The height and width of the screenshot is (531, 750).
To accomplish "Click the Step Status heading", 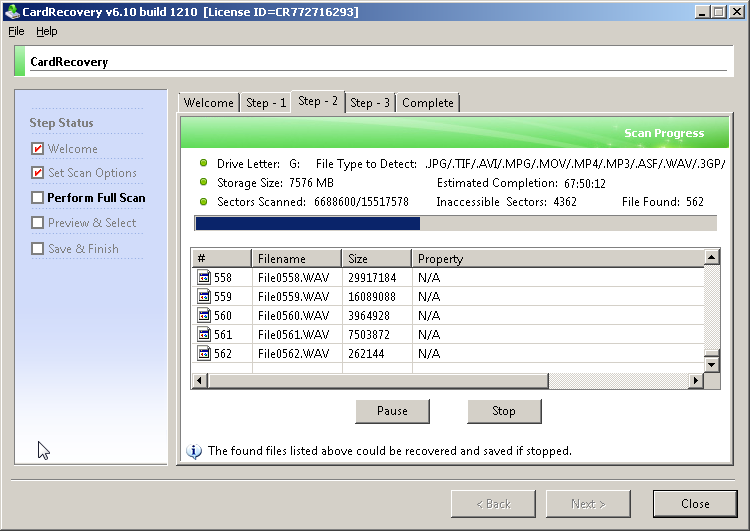I will pyautogui.click(x=61, y=123).
